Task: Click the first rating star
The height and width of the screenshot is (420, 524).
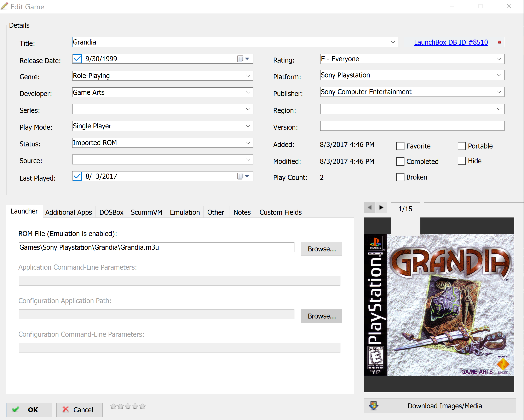Action: tap(113, 406)
